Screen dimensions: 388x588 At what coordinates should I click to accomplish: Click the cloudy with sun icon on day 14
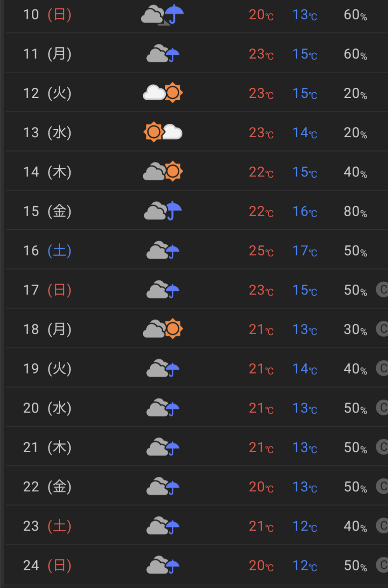pyautogui.click(x=163, y=171)
